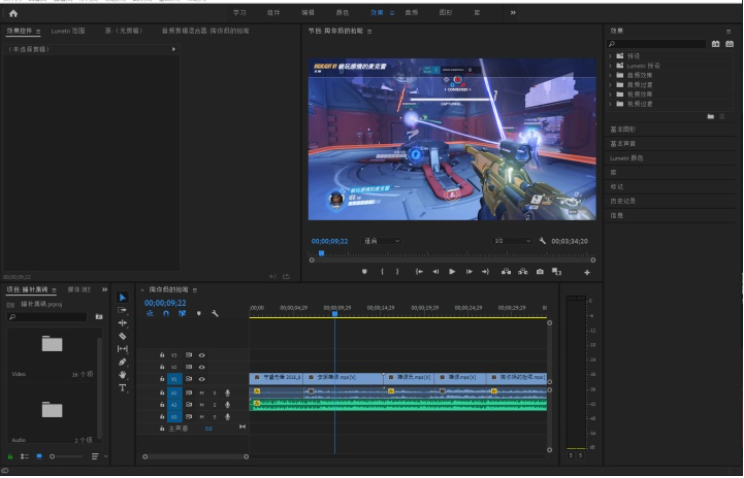
Task: Expand the Lumetri presets folder
Action: pyautogui.click(x=610, y=66)
